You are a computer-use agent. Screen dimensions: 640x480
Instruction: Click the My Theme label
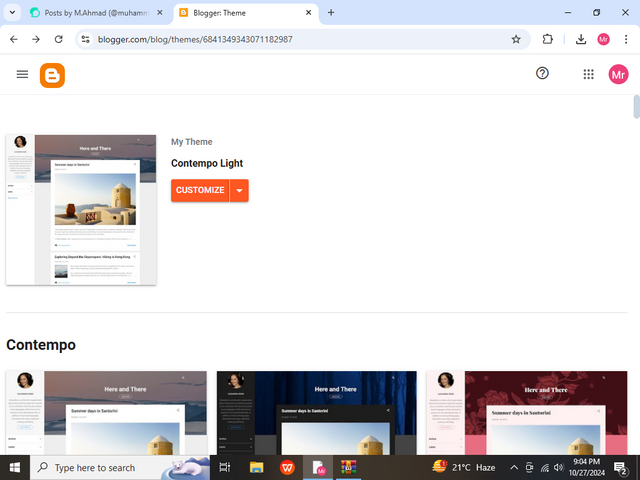click(x=192, y=142)
